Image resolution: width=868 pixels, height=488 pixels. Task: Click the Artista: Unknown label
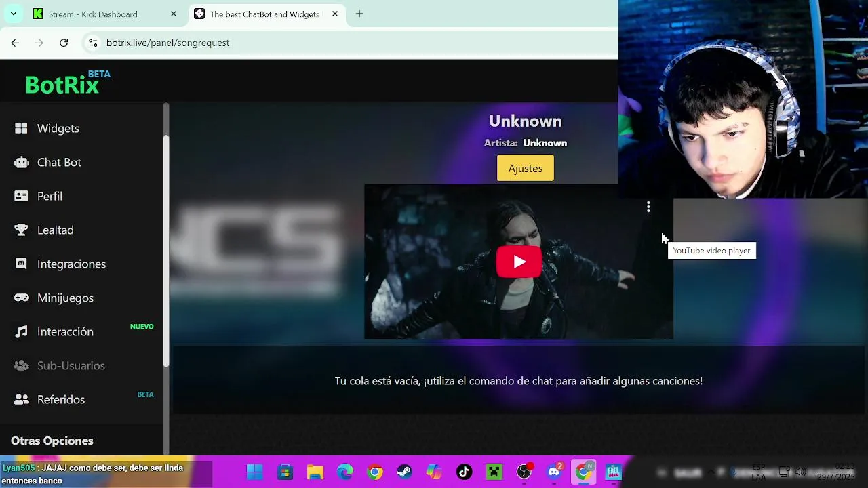[x=526, y=143]
